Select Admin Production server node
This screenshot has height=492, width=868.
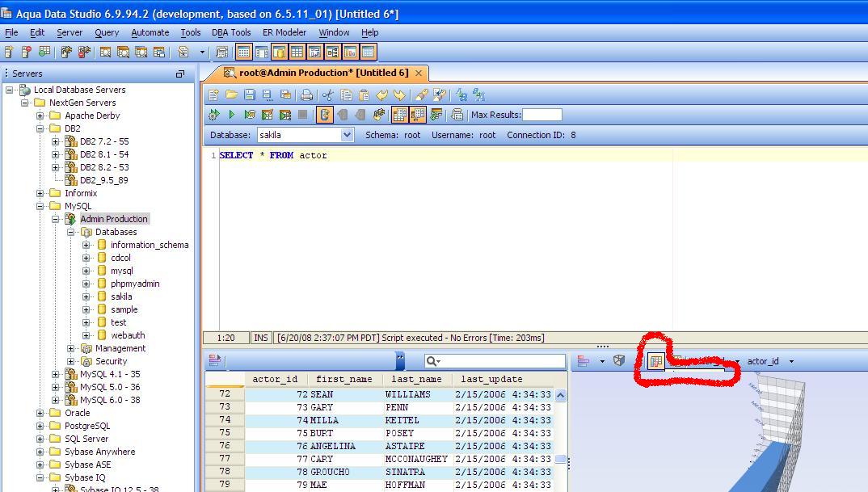(x=113, y=219)
